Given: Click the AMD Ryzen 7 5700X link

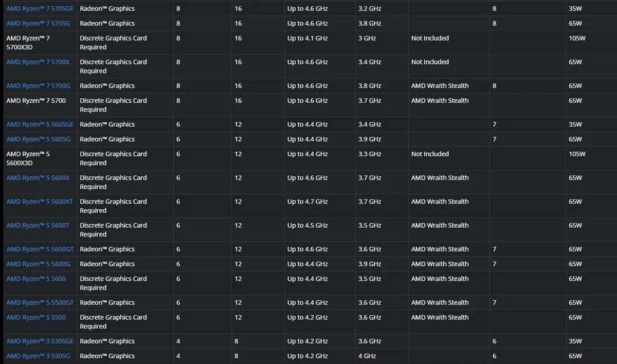Looking at the screenshot, I should [x=38, y=62].
